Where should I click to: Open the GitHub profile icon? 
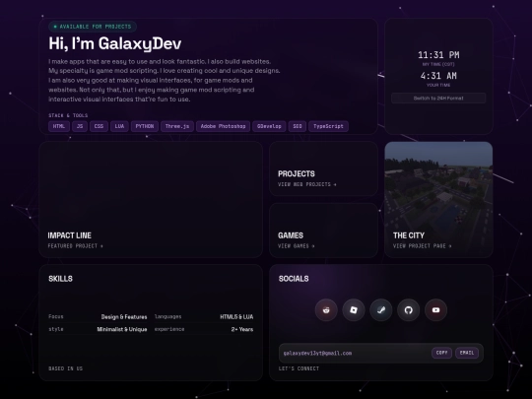(x=409, y=309)
